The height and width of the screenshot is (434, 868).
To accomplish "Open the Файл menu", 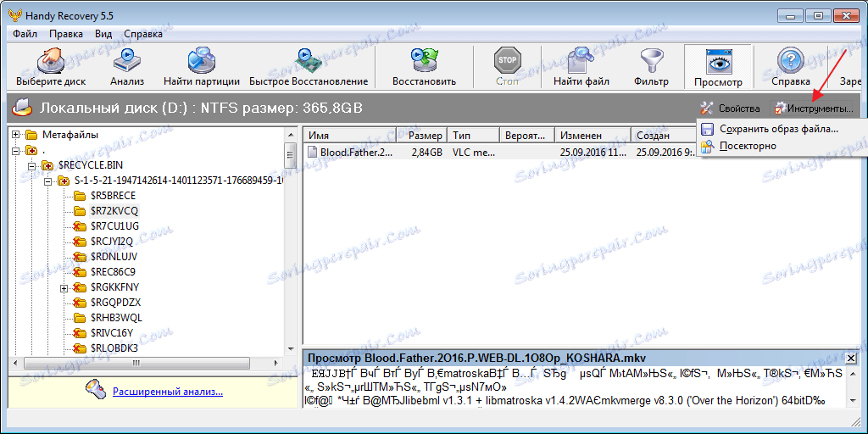I will pyautogui.click(x=25, y=34).
